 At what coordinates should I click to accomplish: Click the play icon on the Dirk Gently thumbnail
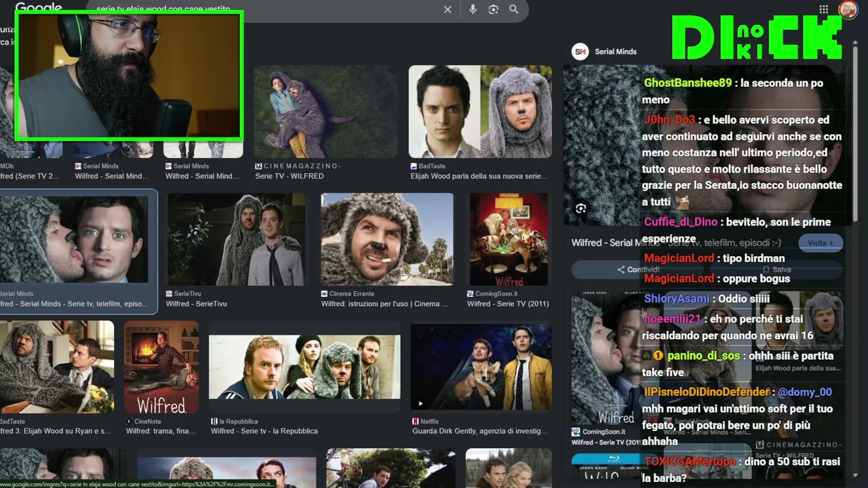[x=420, y=404]
